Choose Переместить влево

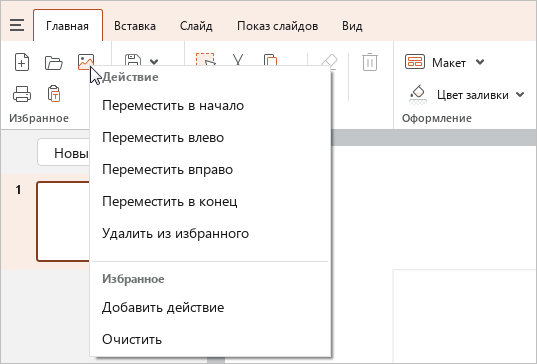pos(210,137)
